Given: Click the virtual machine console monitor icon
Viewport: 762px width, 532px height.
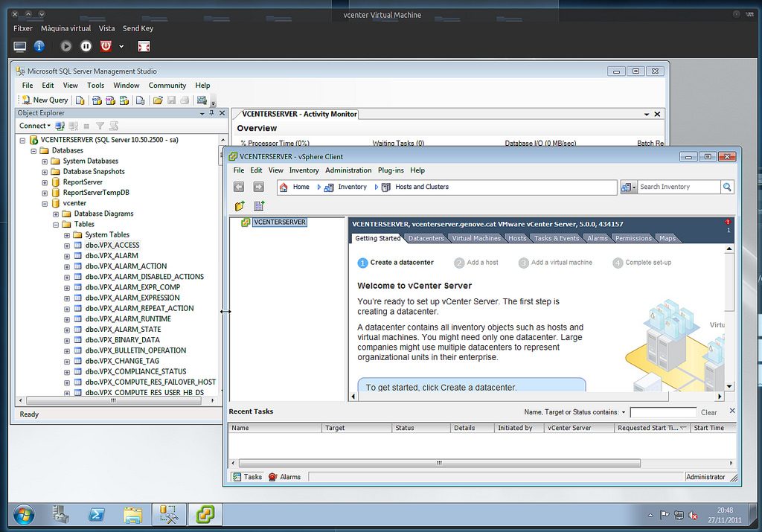Looking at the screenshot, I should (x=20, y=46).
